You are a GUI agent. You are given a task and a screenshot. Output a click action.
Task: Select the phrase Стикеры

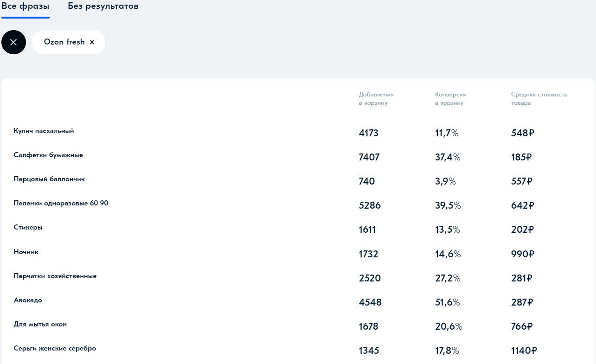[x=28, y=228]
